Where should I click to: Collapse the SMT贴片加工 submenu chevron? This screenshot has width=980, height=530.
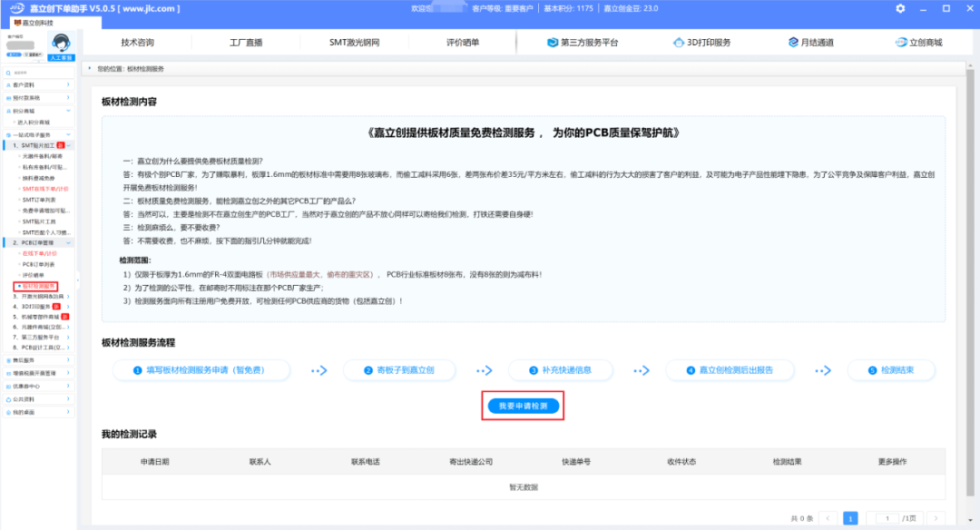click(69, 145)
